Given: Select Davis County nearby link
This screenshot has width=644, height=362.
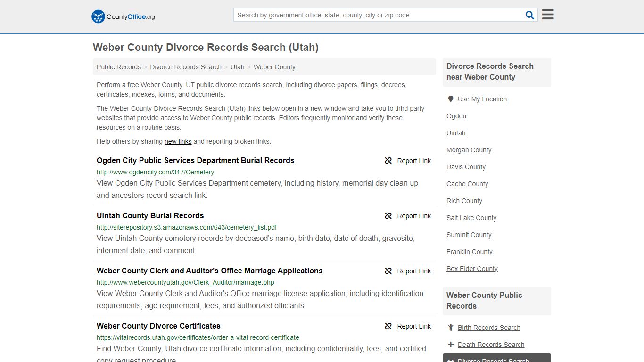Looking at the screenshot, I should click(x=466, y=167).
